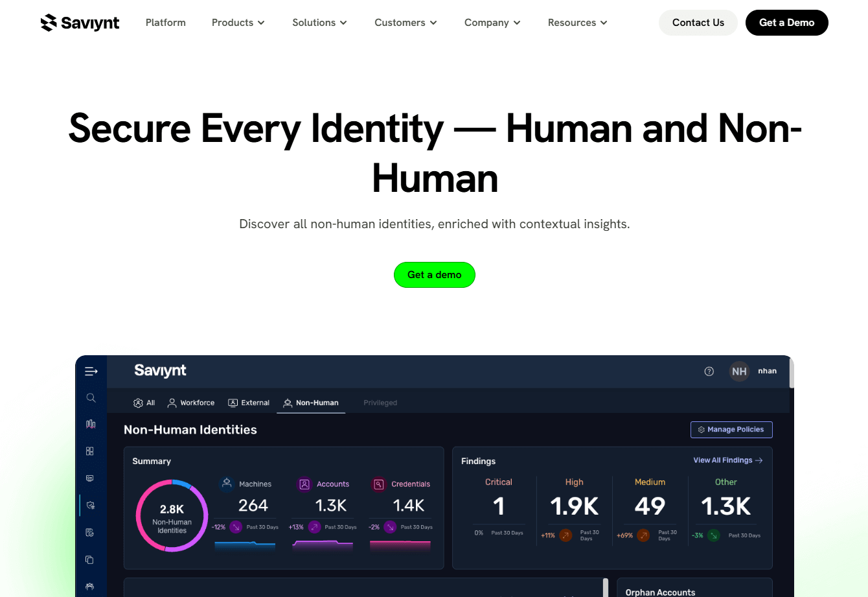Click the Manage Policies button

(731, 429)
